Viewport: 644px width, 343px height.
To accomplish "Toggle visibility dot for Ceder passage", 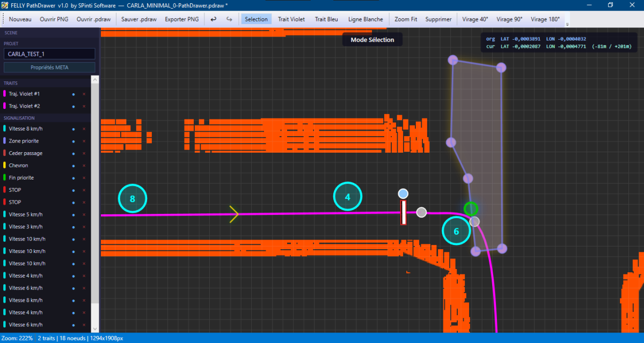I will click(x=74, y=154).
